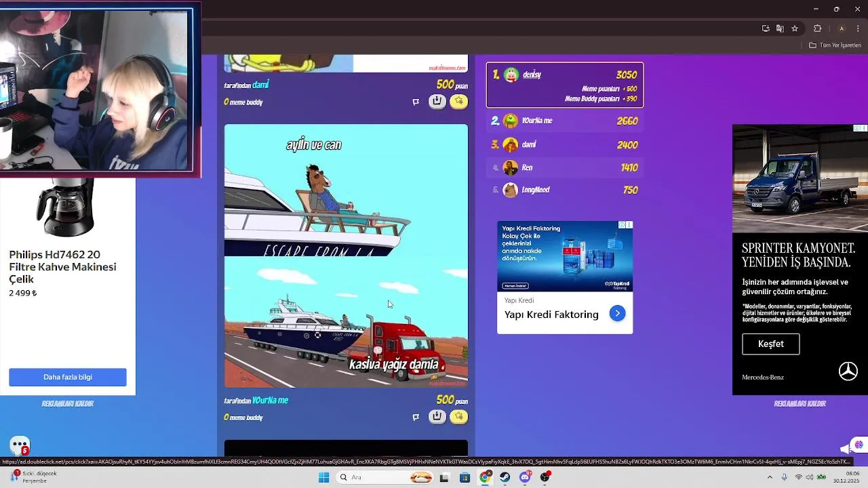868x488 pixels.
Task: Open the Chrome profile avatar 'A'
Action: point(842,28)
